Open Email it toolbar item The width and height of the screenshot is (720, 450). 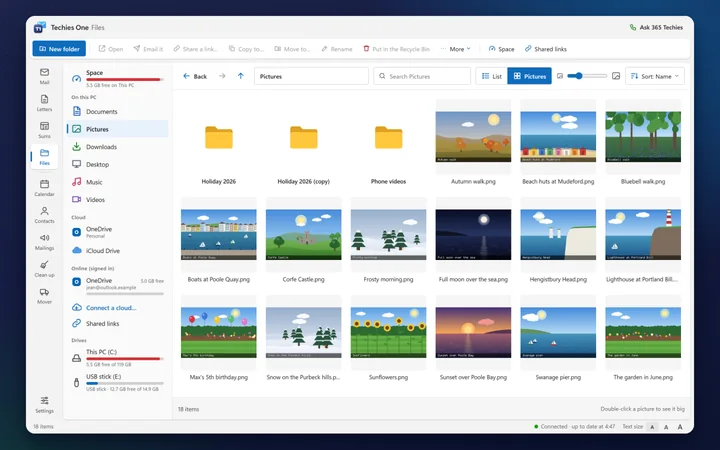coord(148,49)
